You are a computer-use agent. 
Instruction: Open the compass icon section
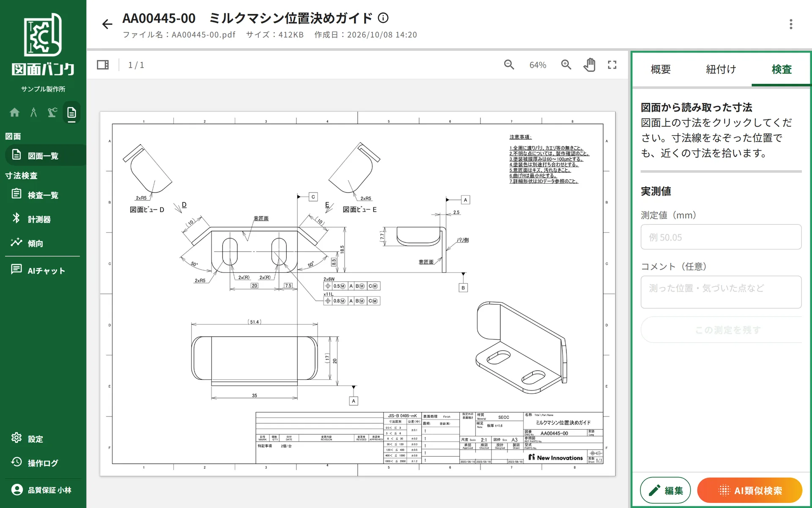click(x=33, y=112)
